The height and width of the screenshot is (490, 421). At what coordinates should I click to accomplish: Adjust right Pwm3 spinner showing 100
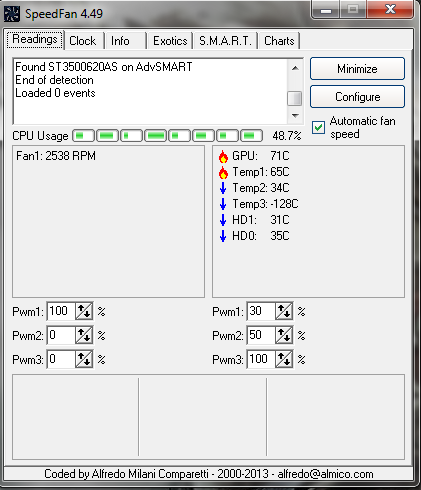click(284, 359)
